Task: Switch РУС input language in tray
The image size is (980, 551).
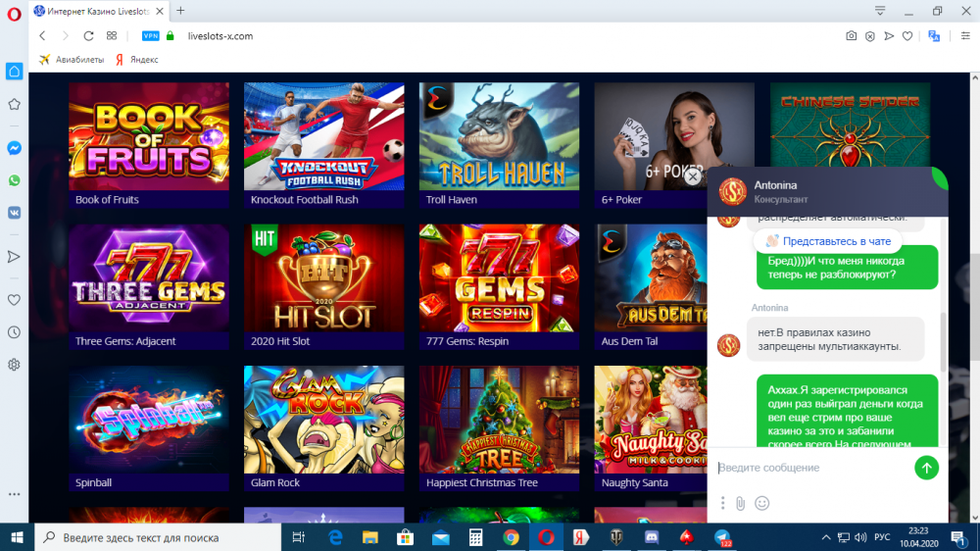Action: click(x=882, y=537)
